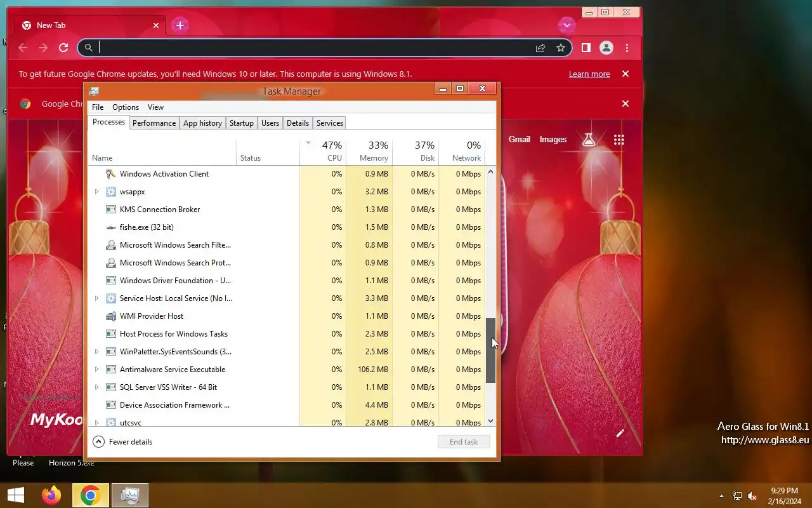Expand the WinPaletter.SysEventsSounds process
This screenshot has width=812, height=508.
click(x=96, y=352)
